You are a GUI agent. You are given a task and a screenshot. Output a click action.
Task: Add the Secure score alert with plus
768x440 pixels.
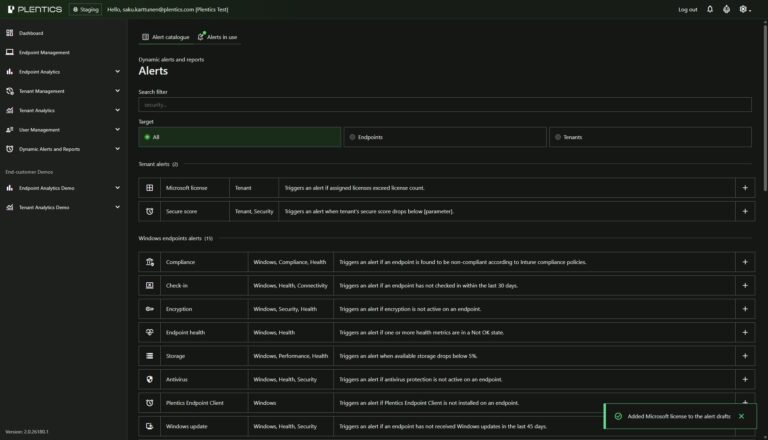pyautogui.click(x=745, y=211)
